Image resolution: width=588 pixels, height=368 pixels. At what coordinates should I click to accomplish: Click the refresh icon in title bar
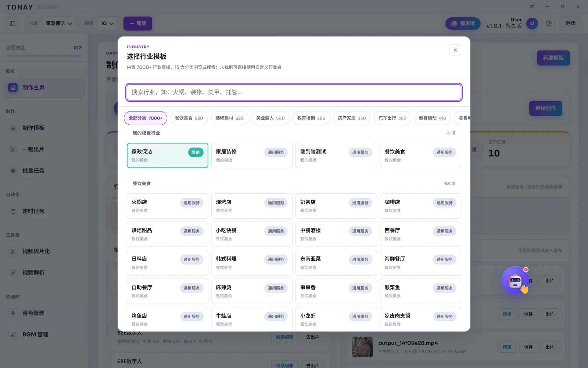532,7
